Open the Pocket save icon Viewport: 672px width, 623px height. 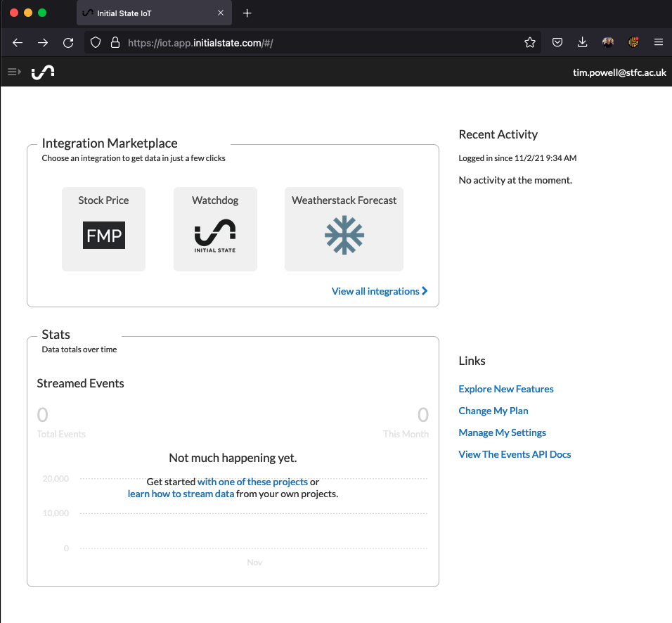(557, 42)
